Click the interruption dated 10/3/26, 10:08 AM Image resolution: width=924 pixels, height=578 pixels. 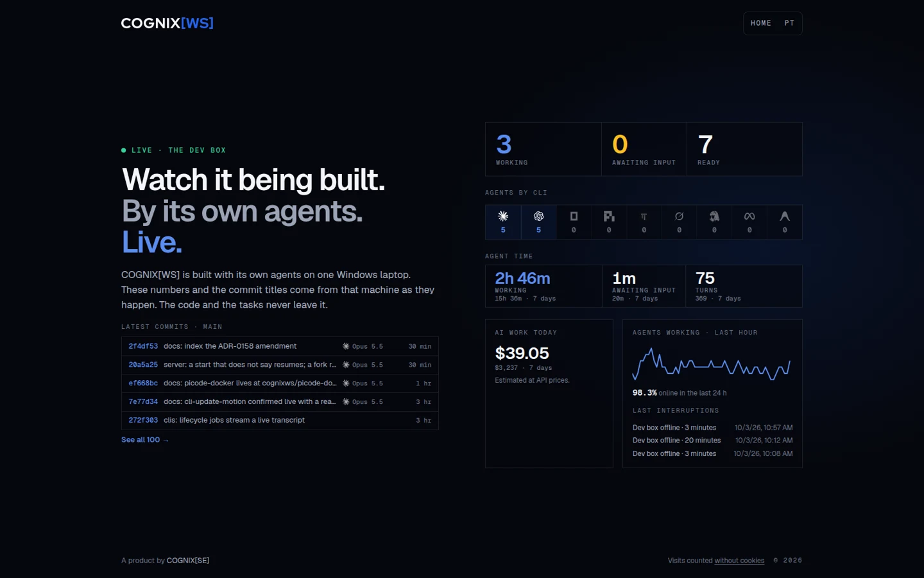[x=712, y=453]
